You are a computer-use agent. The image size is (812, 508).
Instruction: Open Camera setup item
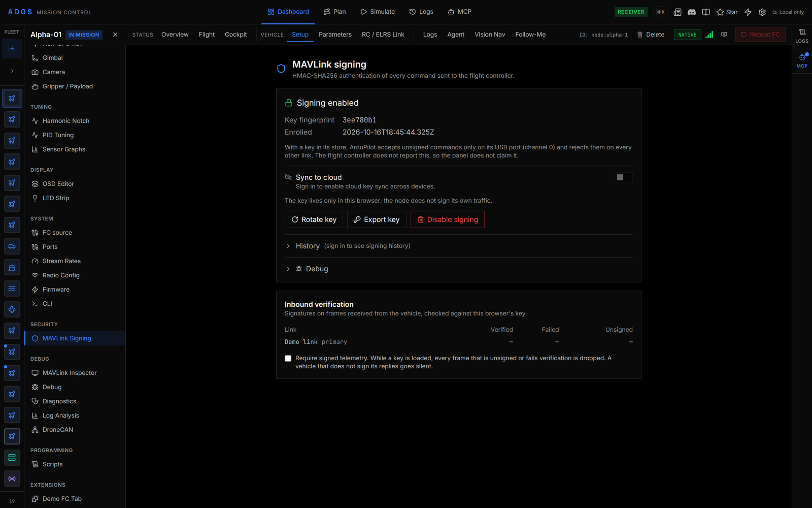point(75,72)
